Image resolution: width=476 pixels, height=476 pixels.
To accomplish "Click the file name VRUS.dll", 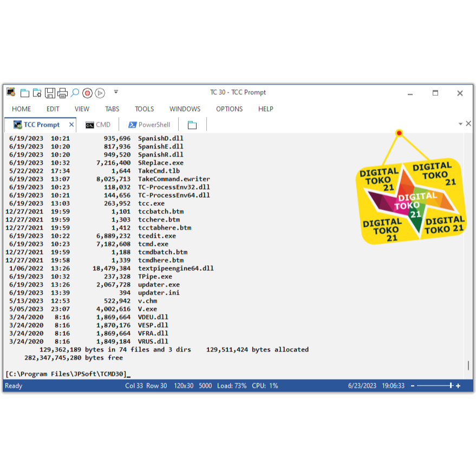I will click(x=153, y=342).
